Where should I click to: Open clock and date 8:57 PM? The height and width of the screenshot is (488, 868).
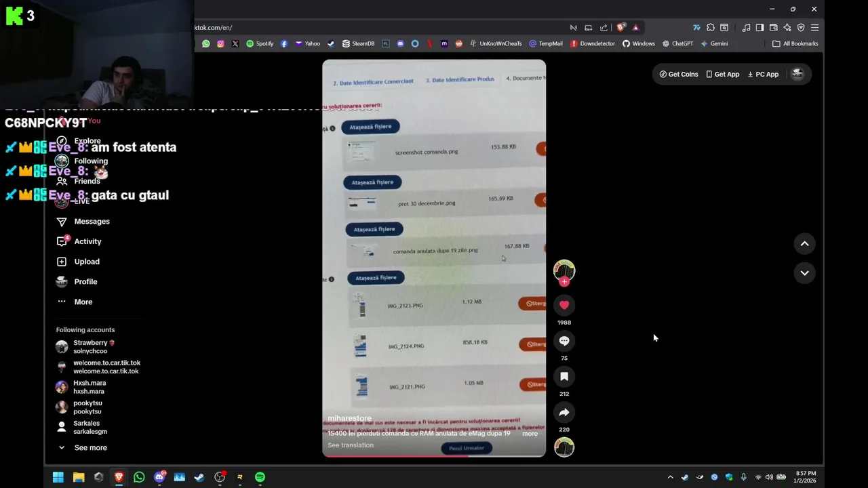click(x=806, y=477)
